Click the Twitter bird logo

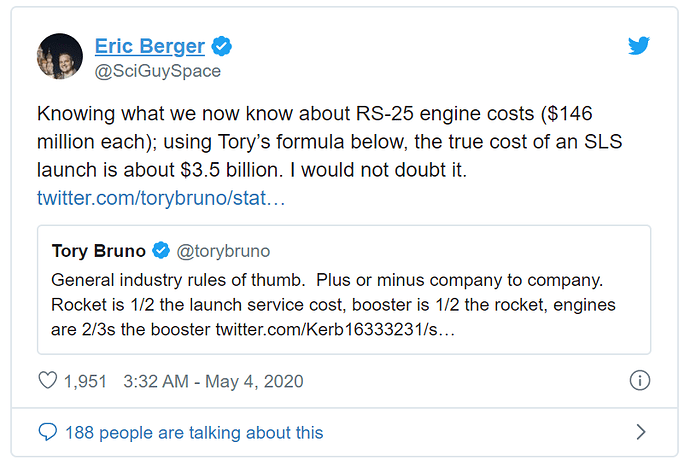point(639,46)
